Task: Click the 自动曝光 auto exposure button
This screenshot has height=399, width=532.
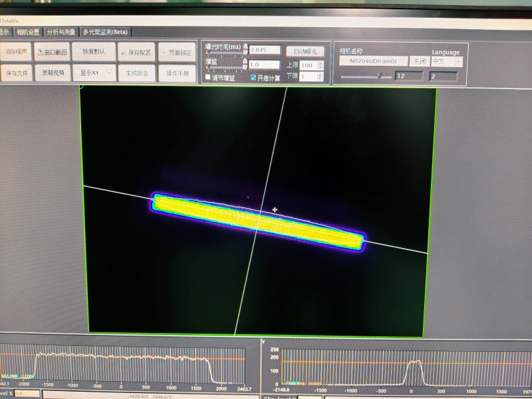Action: 305,51
